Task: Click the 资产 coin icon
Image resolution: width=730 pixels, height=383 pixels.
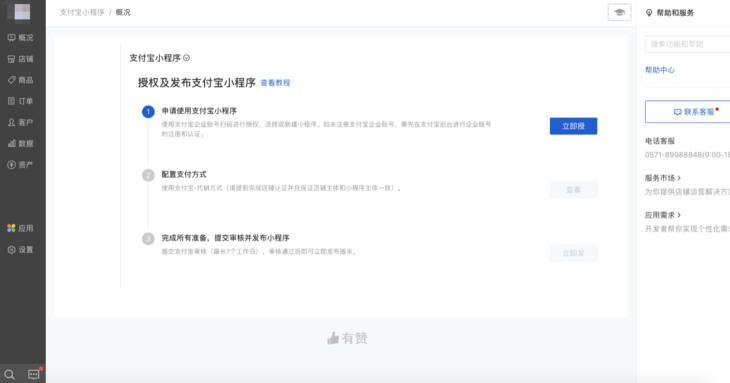Action: point(12,165)
